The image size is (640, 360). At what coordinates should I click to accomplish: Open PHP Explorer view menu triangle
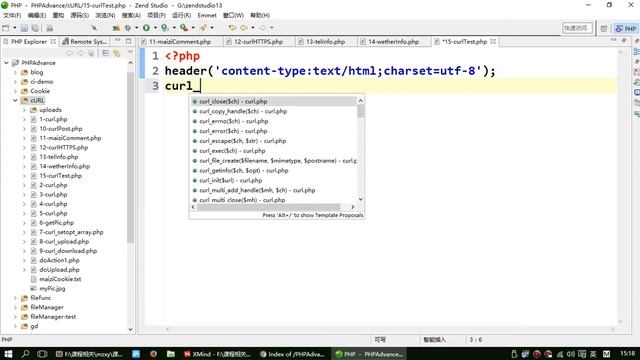pos(130,52)
